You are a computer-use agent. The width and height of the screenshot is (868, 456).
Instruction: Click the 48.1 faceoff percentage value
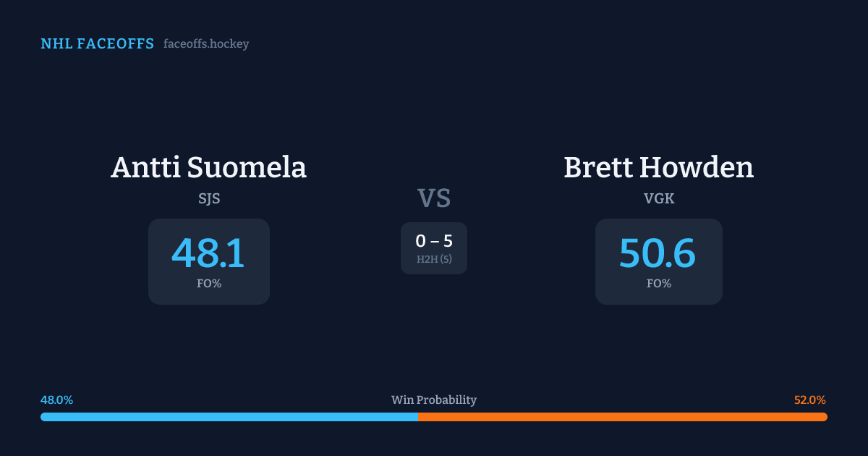pos(208,253)
